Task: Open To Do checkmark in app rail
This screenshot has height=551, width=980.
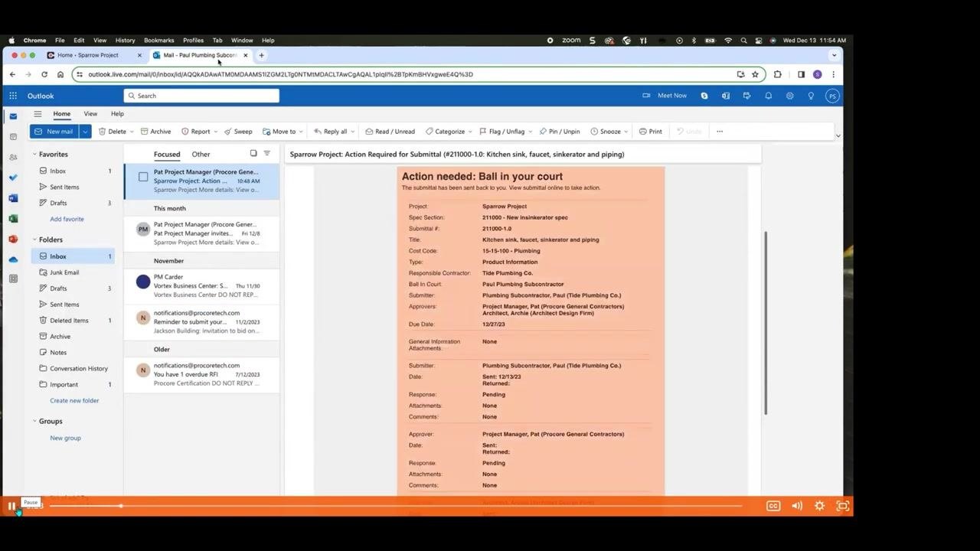Action: coord(13,178)
